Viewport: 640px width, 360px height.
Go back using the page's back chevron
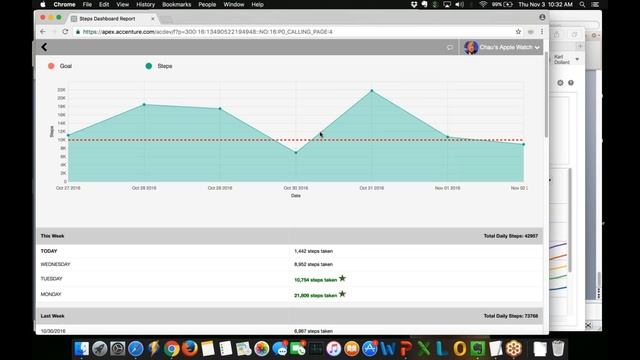pyautogui.click(x=44, y=47)
